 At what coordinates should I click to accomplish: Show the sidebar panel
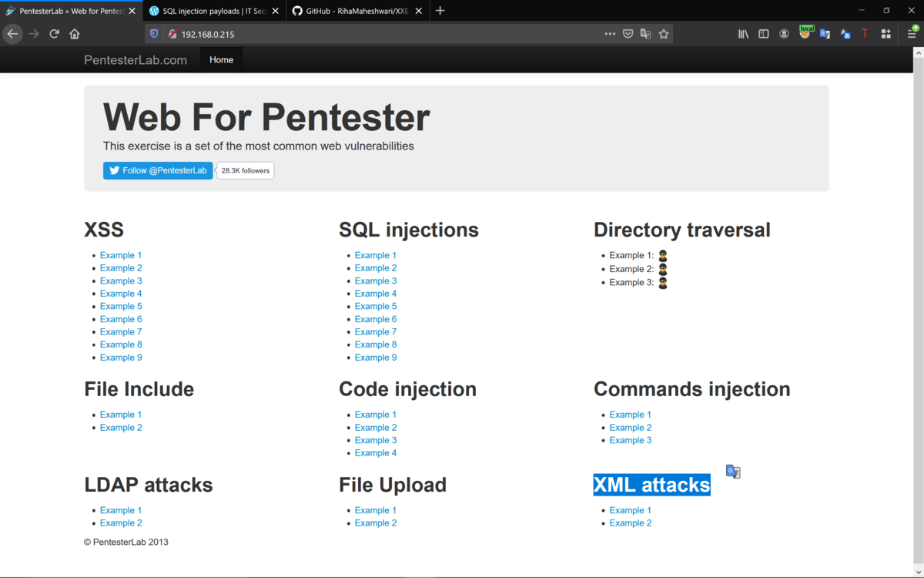[764, 34]
